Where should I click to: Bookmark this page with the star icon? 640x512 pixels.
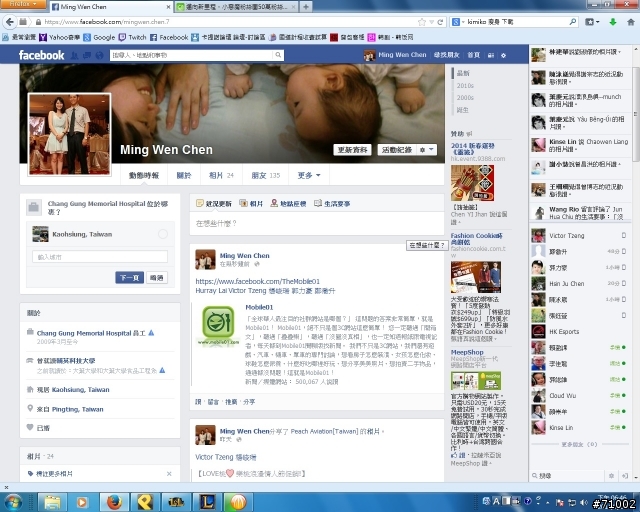(422, 22)
